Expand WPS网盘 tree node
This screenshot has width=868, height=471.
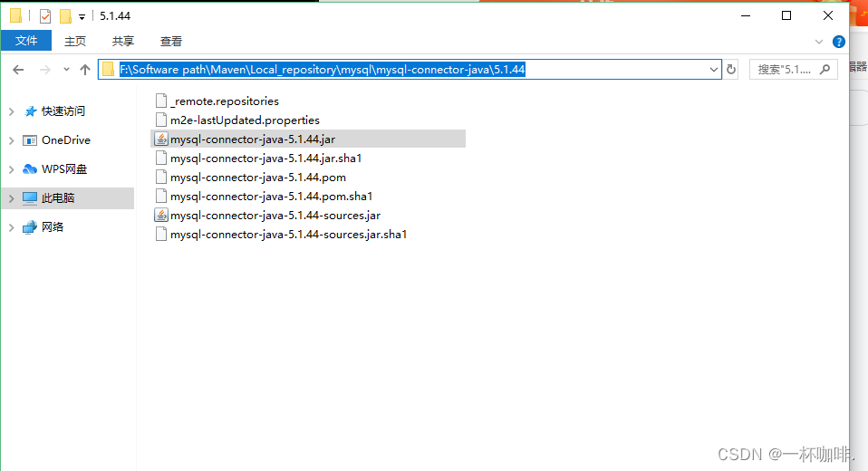pyautogui.click(x=12, y=169)
